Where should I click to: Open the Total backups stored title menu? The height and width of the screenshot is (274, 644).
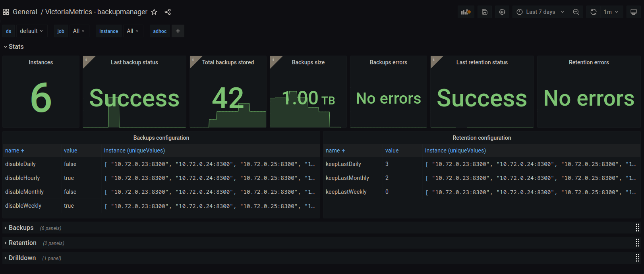click(x=228, y=62)
